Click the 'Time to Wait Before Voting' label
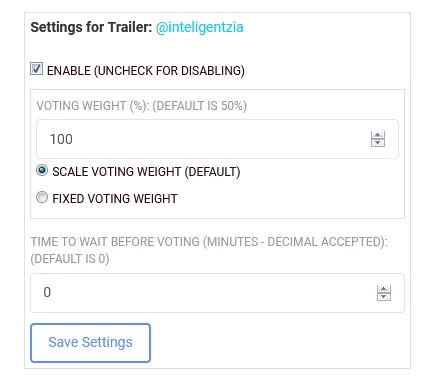This screenshot has height=389, width=434. [x=115, y=242]
